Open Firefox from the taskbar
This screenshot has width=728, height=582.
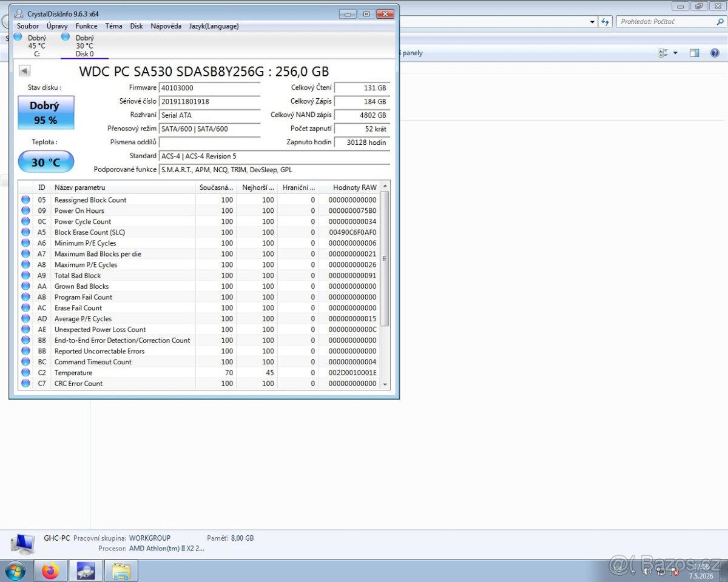tap(50, 571)
